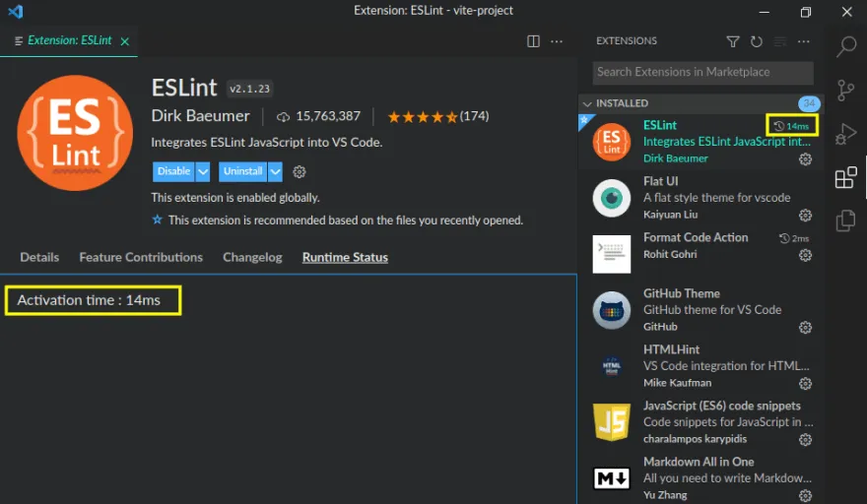Viewport: 867px width, 504px height.
Task: Click the Activation time : 14ms text
Action: [x=89, y=300]
